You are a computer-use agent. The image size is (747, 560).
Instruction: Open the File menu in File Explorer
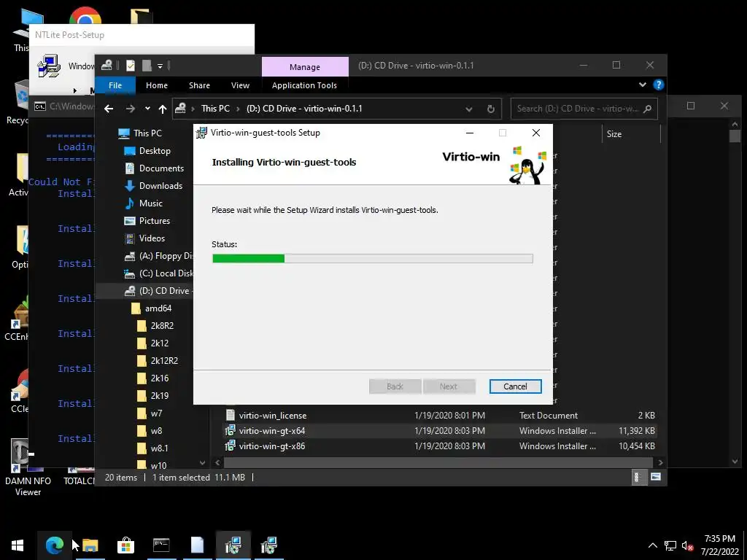tap(115, 85)
